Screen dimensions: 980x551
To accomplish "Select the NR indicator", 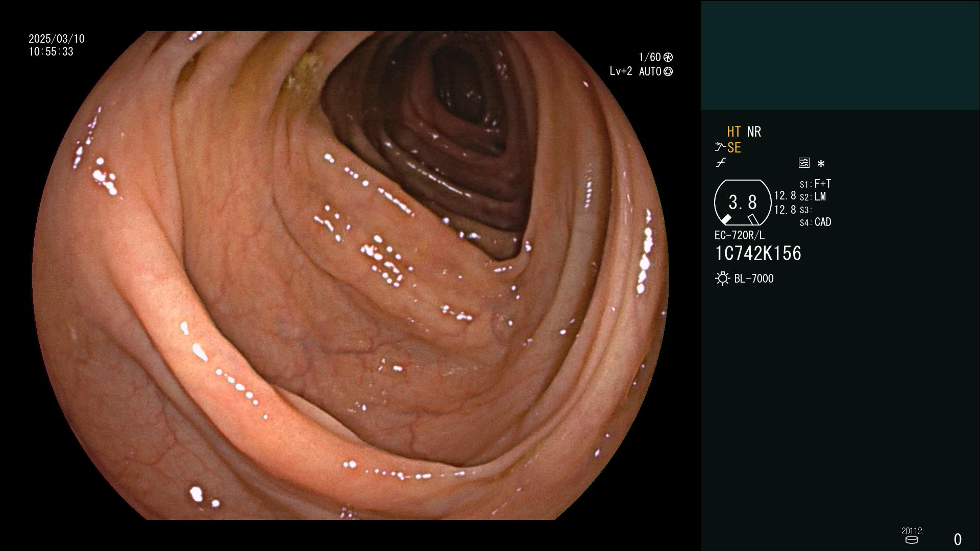I will pos(754,132).
